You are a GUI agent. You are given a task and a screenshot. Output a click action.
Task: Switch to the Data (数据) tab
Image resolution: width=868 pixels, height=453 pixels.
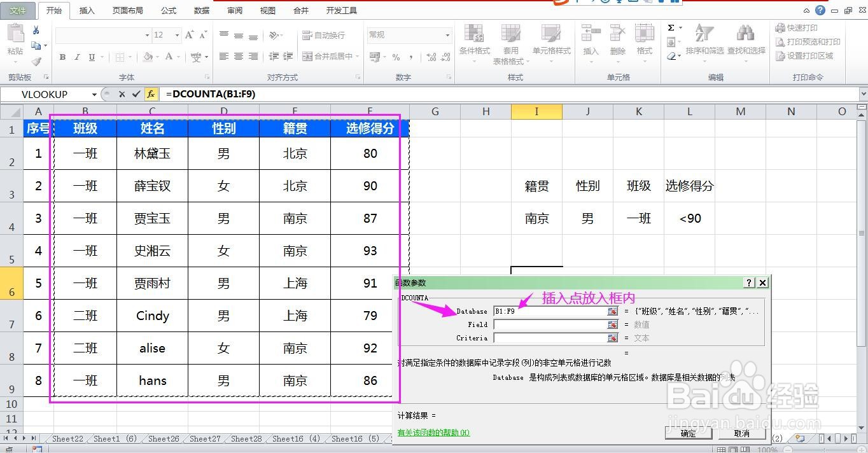[202, 10]
